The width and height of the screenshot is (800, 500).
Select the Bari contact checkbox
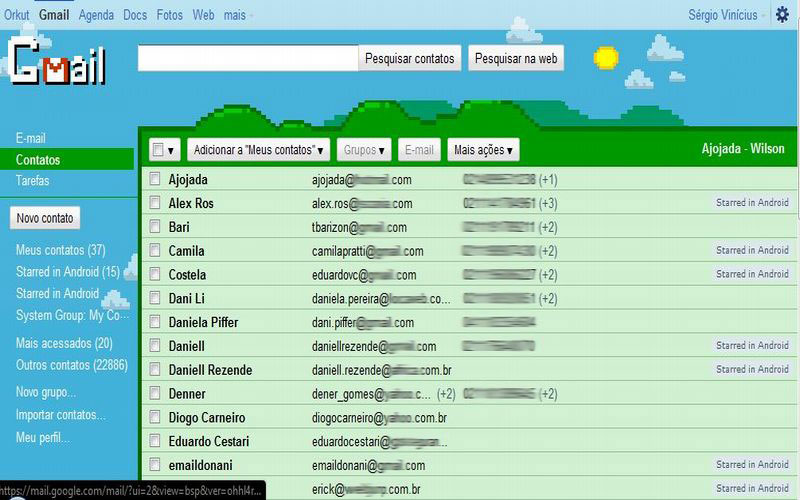[155, 226]
